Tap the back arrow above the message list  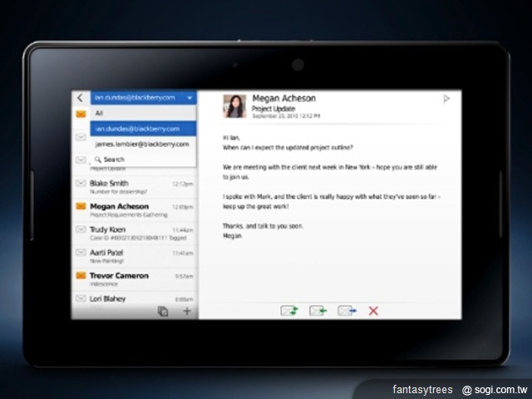coord(80,97)
